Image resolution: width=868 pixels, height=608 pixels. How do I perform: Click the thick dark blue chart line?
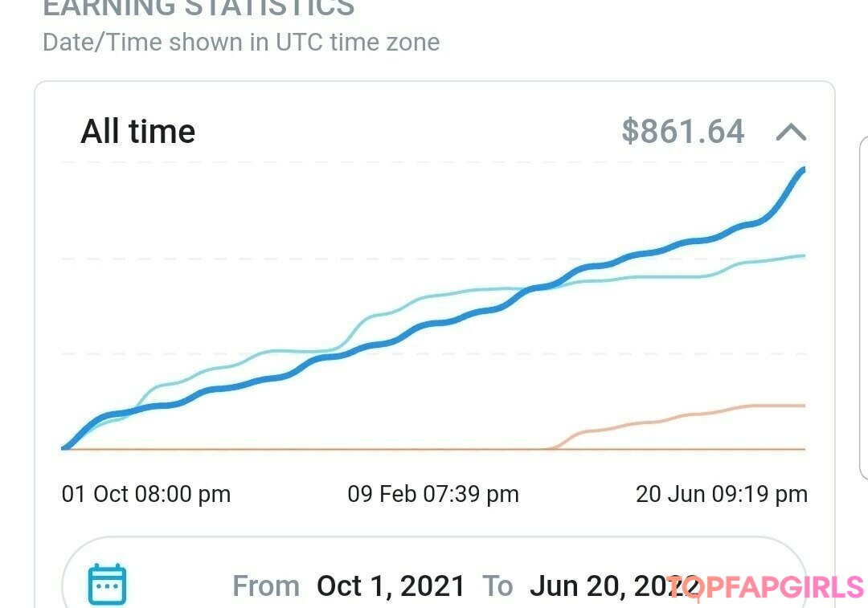click(434, 324)
